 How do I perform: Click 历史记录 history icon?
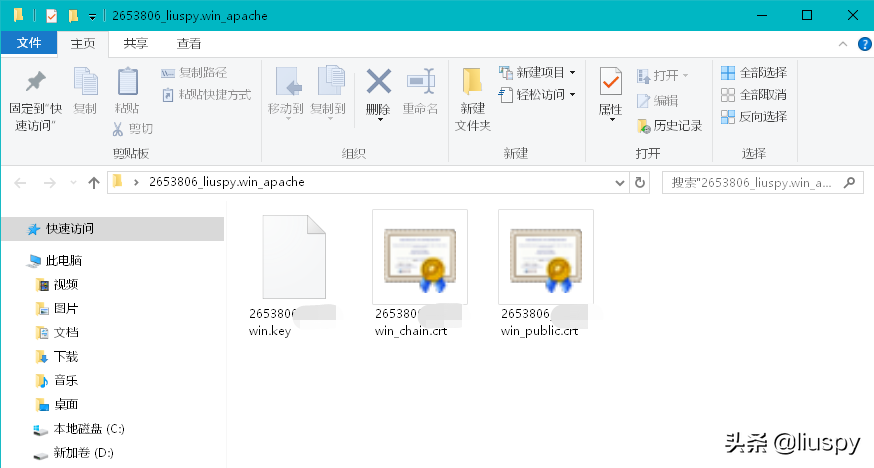669,126
